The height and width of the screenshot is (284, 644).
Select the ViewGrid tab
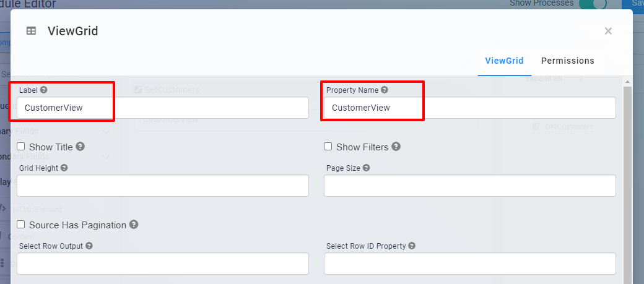[x=504, y=61]
